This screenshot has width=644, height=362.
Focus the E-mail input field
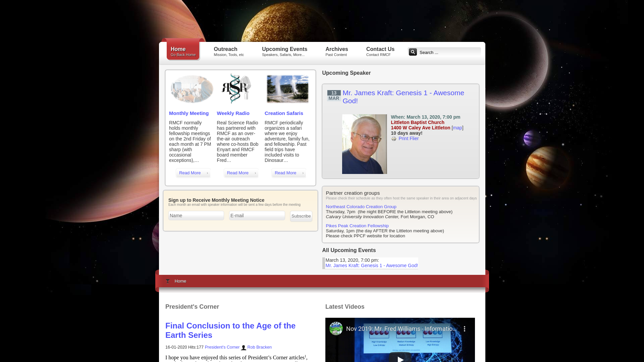[257, 216]
